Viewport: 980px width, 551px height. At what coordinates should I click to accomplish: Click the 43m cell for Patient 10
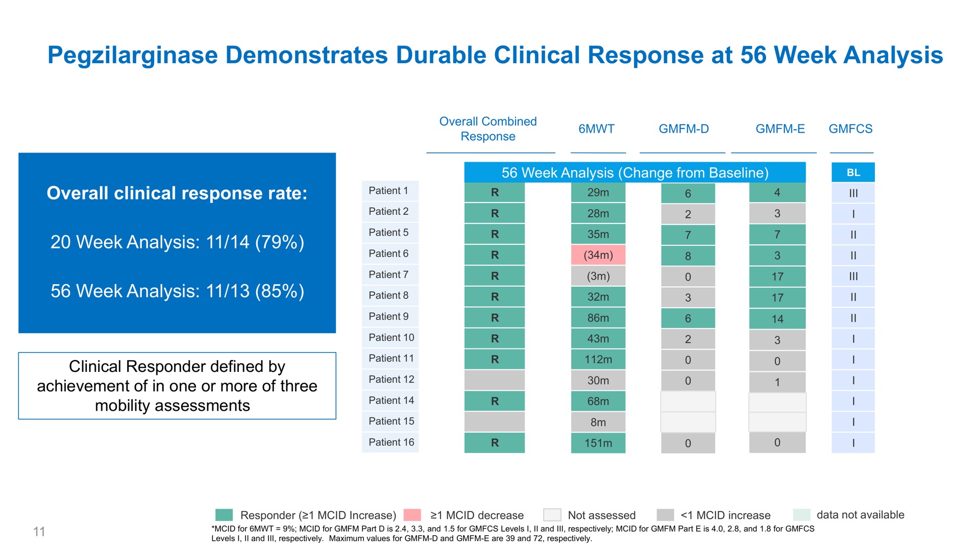(x=598, y=339)
